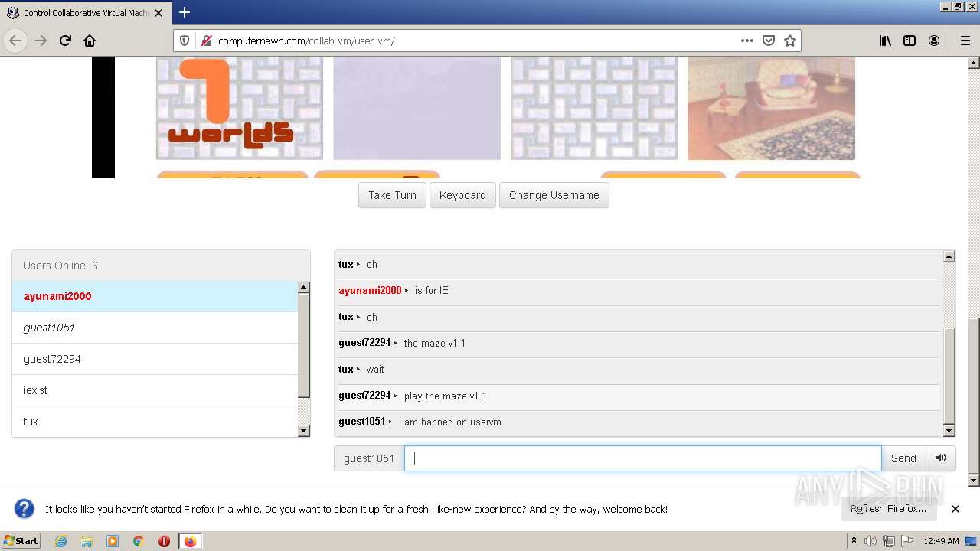
Task: Select user guest72294 in list
Action: coord(155,359)
